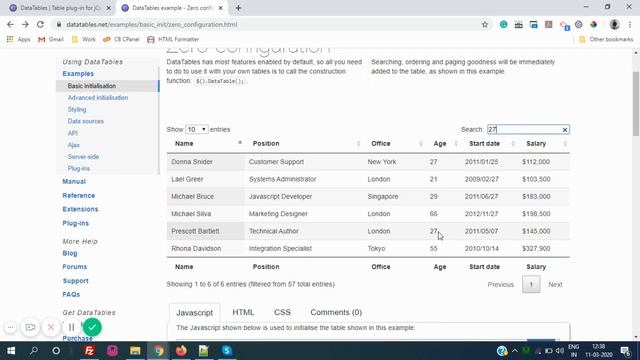Reload the DataTables example page
This screenshot has height=360, width=640.
click(40, 24)
